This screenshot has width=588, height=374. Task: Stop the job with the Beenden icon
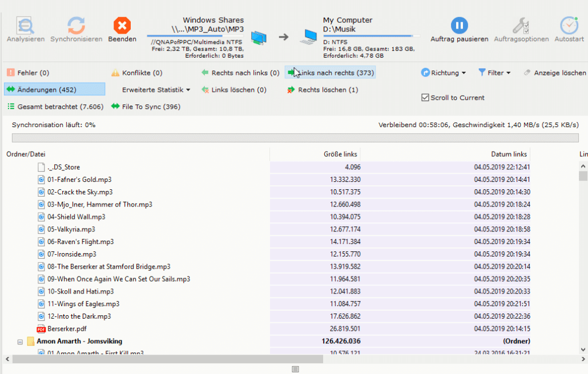click(122, 25)
